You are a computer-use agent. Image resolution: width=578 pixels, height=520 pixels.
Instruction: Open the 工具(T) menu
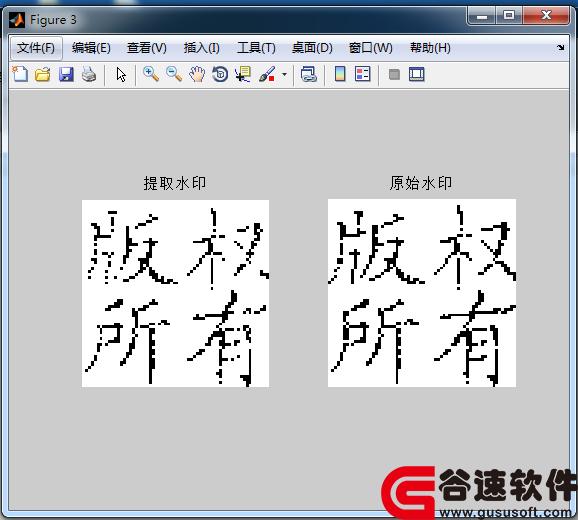tap(256, 48)
